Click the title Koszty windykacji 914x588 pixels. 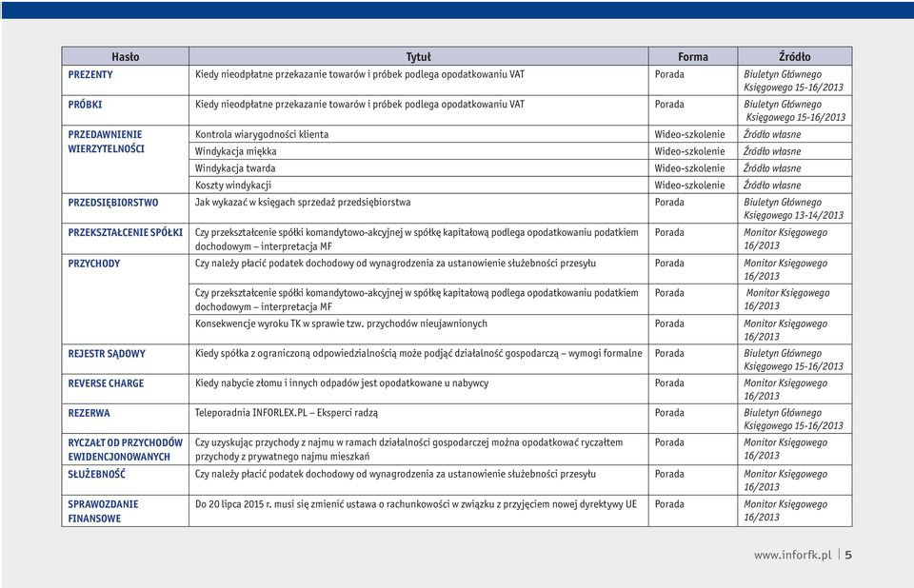[x=233, y=186]
